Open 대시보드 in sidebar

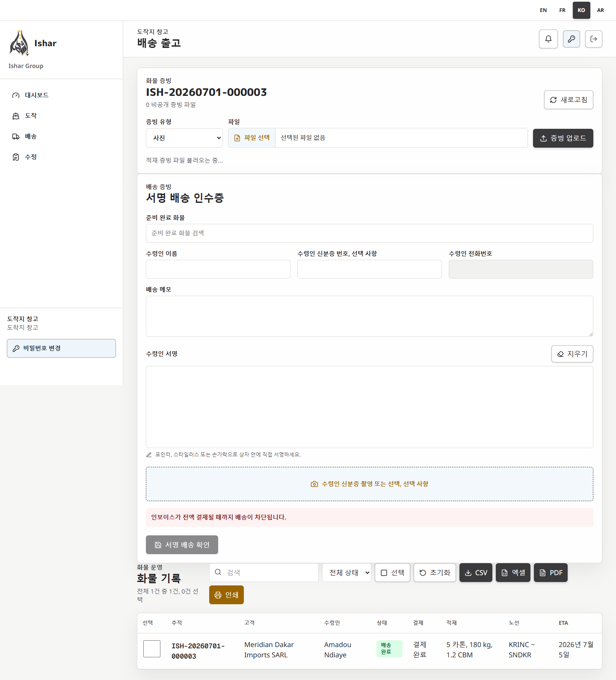point(61,95)
